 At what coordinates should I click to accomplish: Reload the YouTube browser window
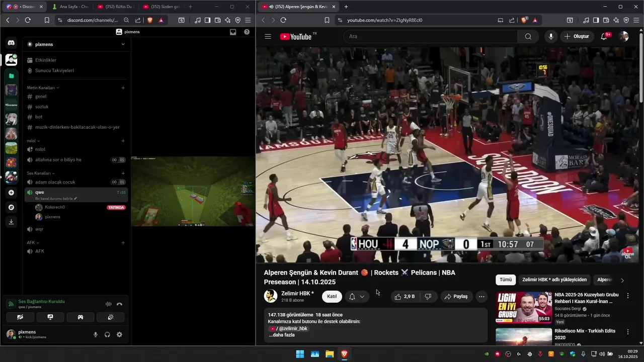(x=283, y=20)
